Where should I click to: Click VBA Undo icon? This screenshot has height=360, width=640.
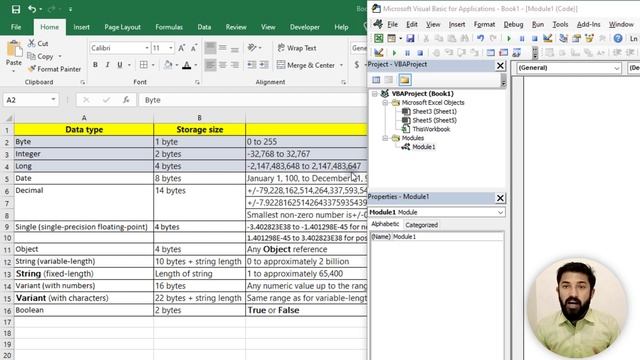pyautogui.click(x=480, y=38)
